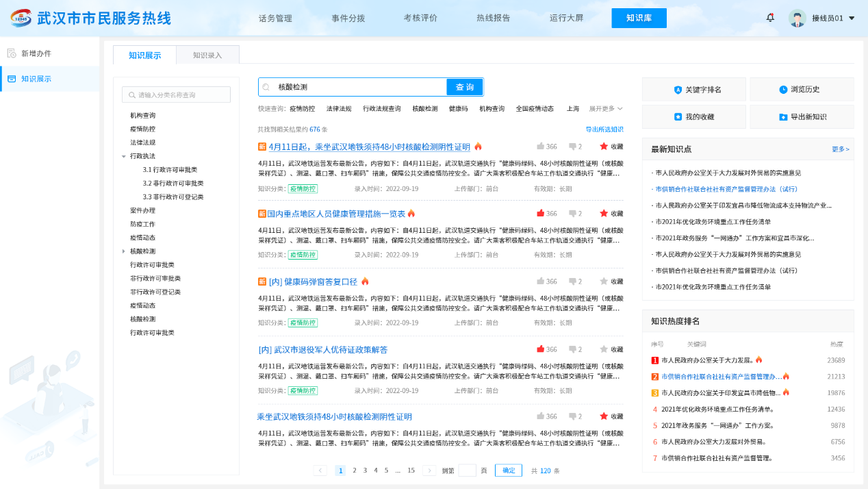Open 运行大屏 in the top navigation
Viewport: 868px width, 489px height.
[566, 18]
